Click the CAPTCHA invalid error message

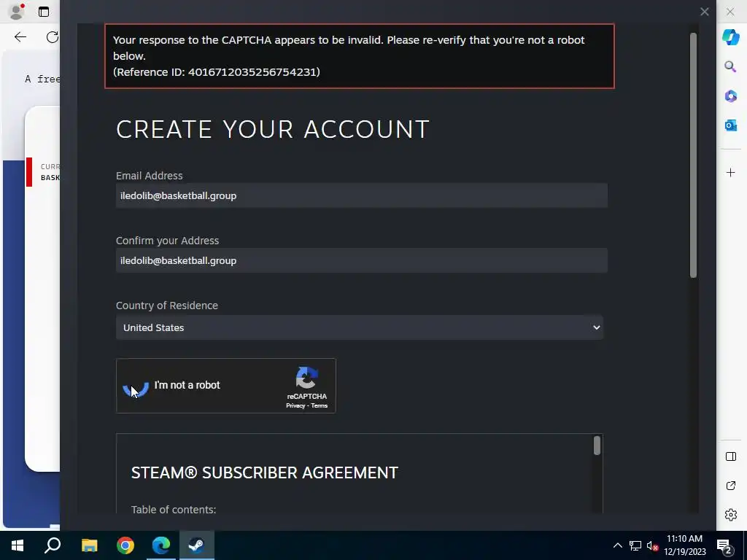pos(349,47)
